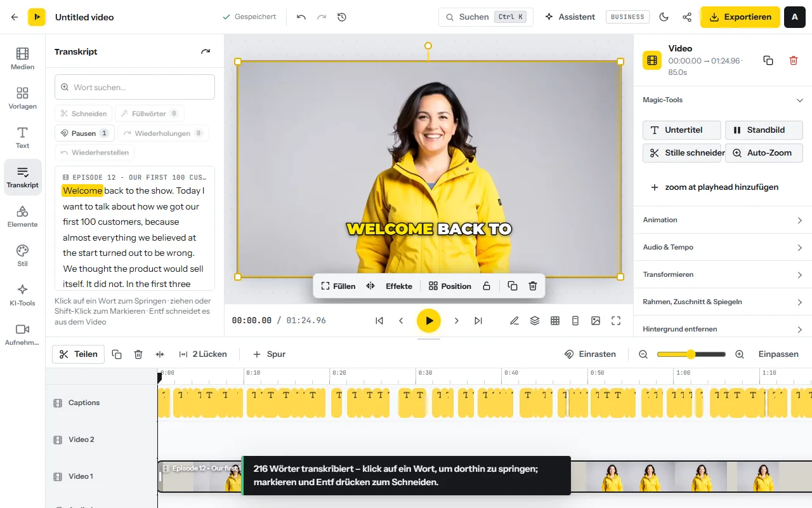Screen dimensions: 812x508
Task: Click the share icon in the top bar
Action: pos(687,17)
